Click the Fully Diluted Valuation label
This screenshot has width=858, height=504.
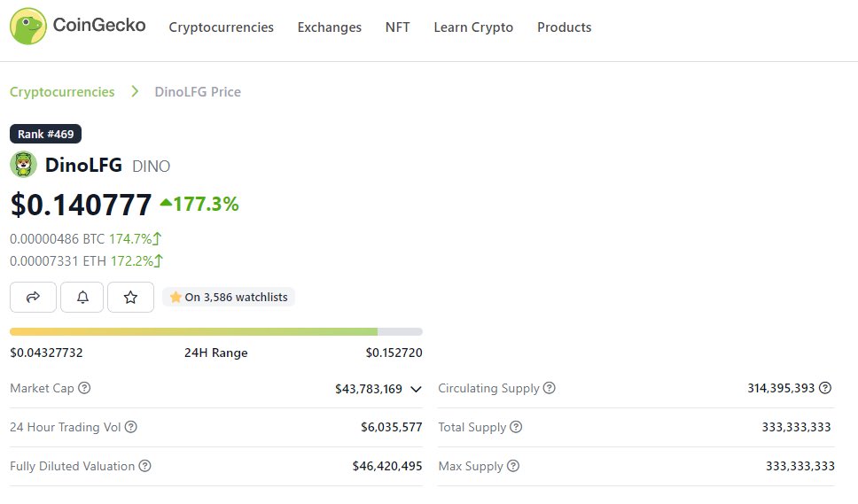[x=72, y=466]
